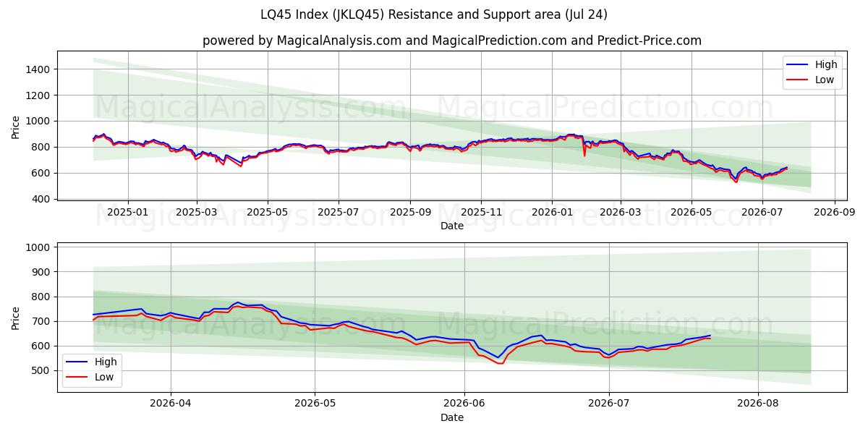Click the '1000' price tick label on the top chart
The width and height of the screenshot is (868, 434).
[38, 122]
